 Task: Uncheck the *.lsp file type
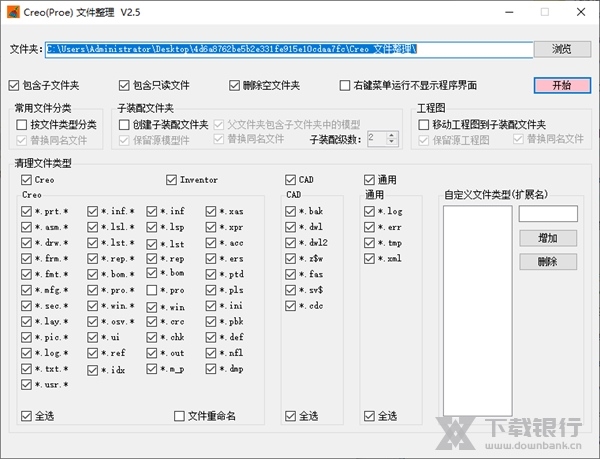click(152, 227)
